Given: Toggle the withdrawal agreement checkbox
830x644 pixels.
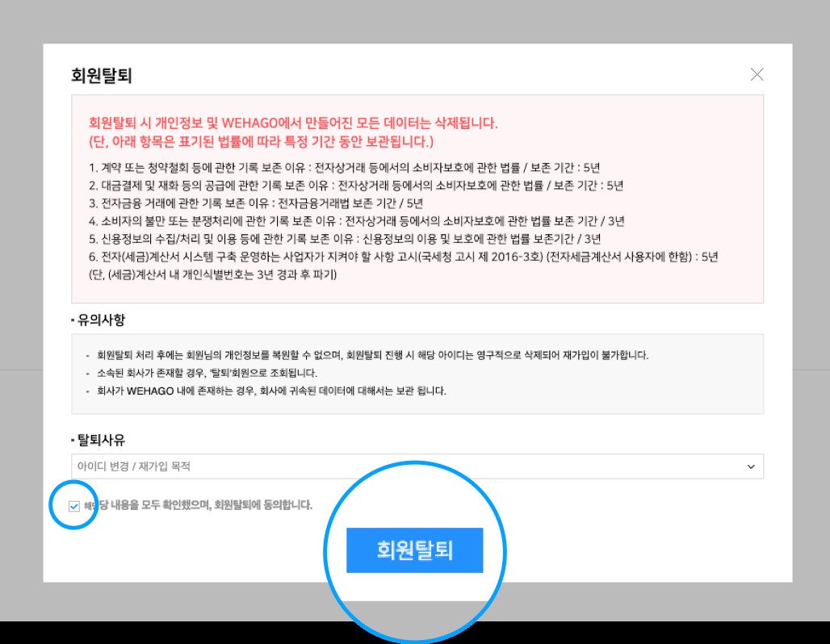Looking at the screenshot, I should coord(74,507).
